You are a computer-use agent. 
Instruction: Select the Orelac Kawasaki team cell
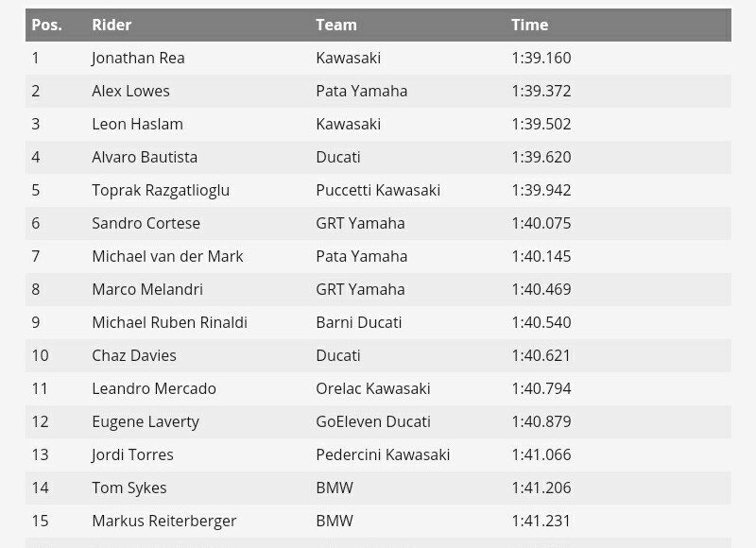click(x=373, y=388)
